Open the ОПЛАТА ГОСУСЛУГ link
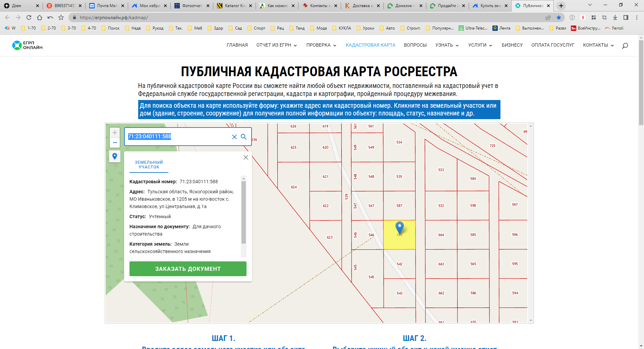Viewport: 644px width, 349px height. coord(553,45)
